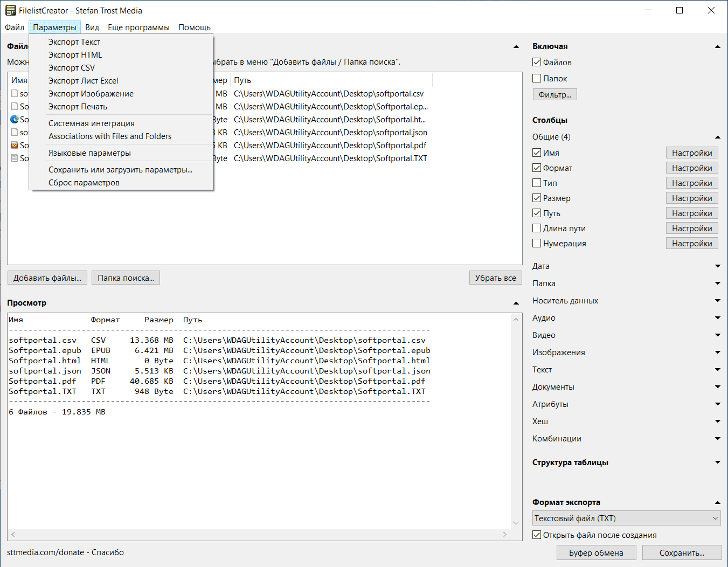Open Настройки for the Имя column
This screenshot has height=567, width=728.
[x=692, y=153]
